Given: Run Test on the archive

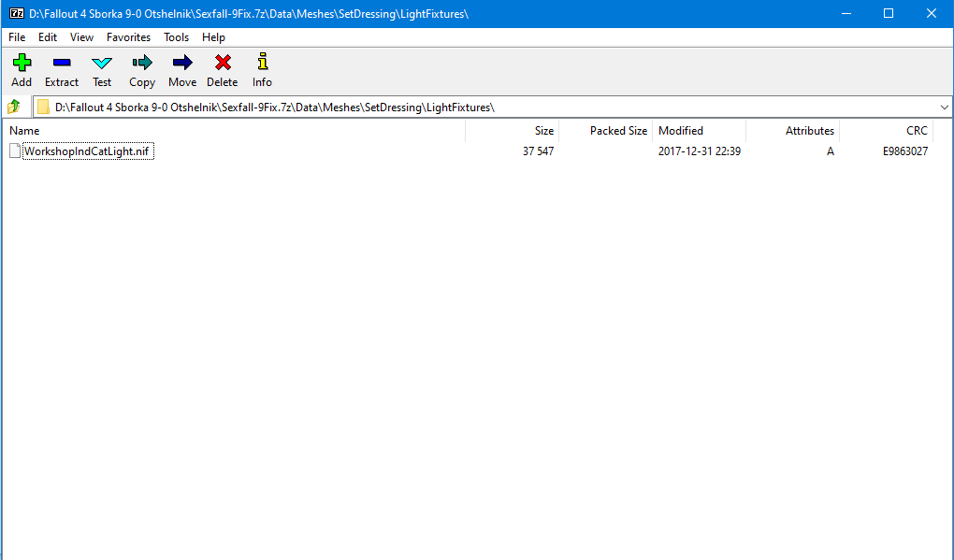Looking at the screenshot, I should tap(102, 63).
